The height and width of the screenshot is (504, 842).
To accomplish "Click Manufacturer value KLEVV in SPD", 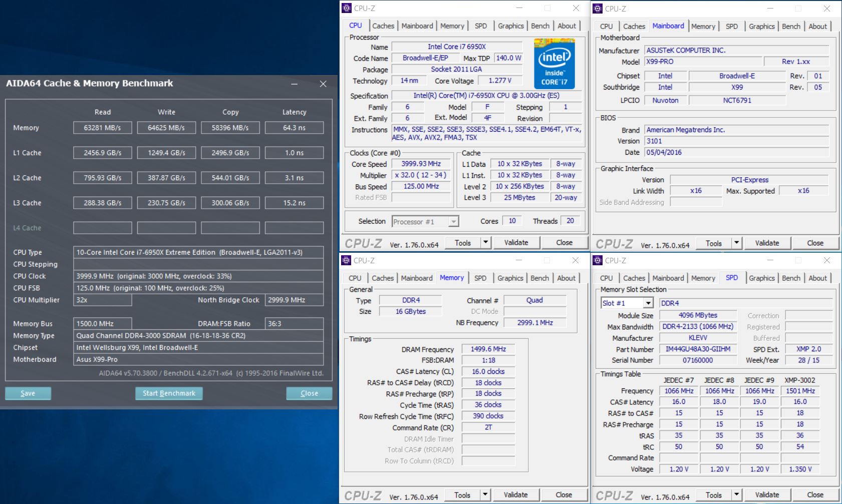I will click(x=698, y=338).
